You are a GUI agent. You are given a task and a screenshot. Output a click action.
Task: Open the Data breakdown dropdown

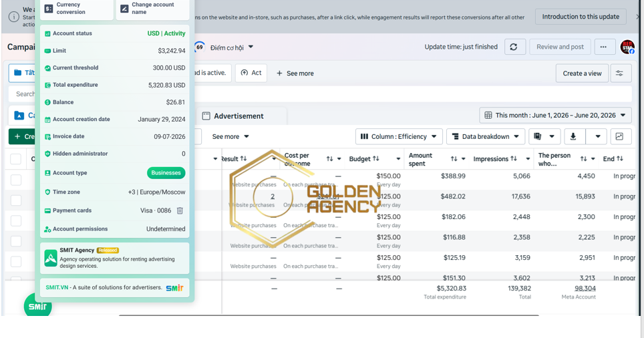coord(485,136)
